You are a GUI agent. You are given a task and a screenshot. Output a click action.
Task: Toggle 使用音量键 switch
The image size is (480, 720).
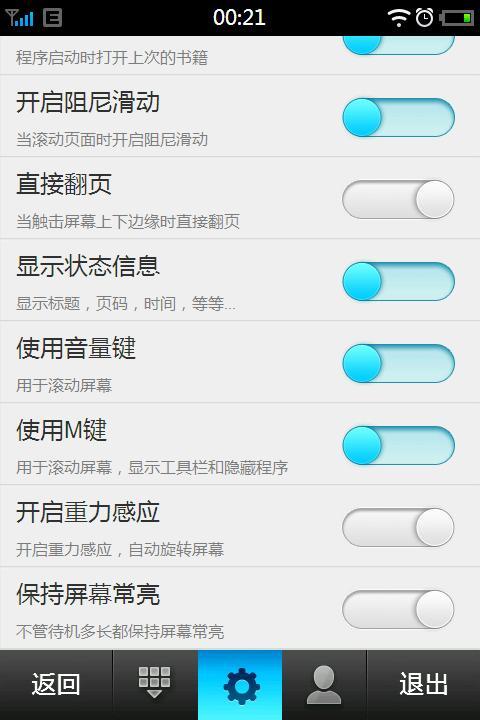(398, 363)
